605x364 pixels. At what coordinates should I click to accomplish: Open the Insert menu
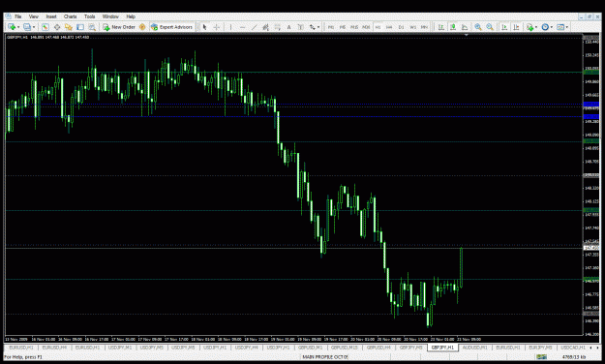[x=51, y=16]
